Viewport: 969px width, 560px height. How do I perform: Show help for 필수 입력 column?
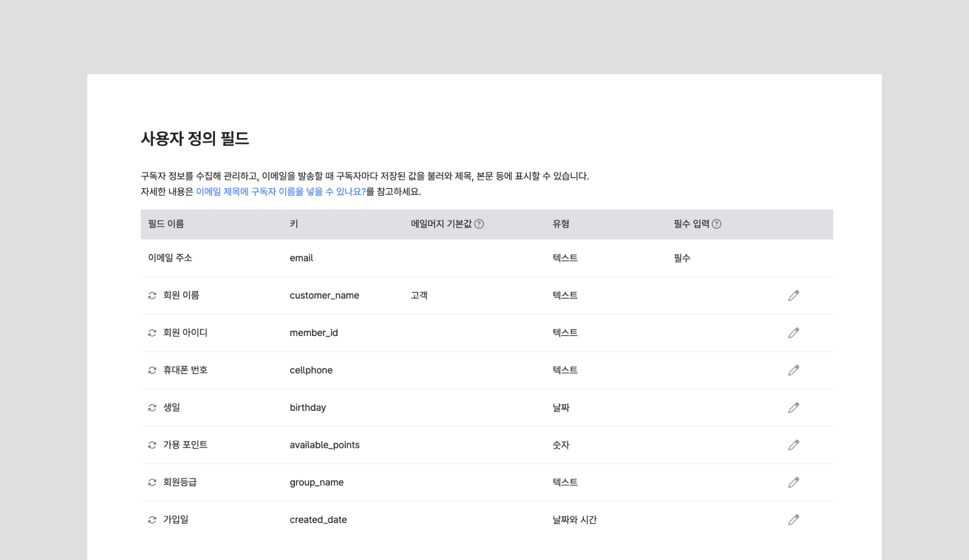(x=716, y=224)
